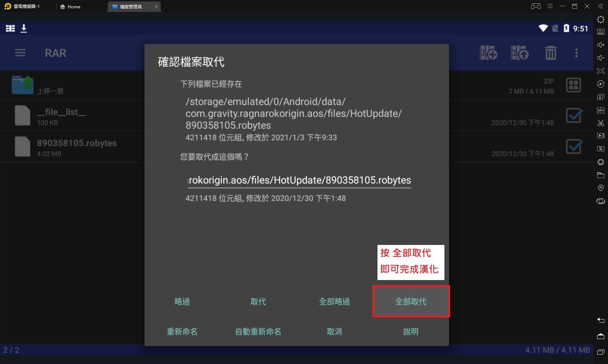Uncheck the __file__list__ checkbox
Screen dimensions: 608x364
pos(574,115)
